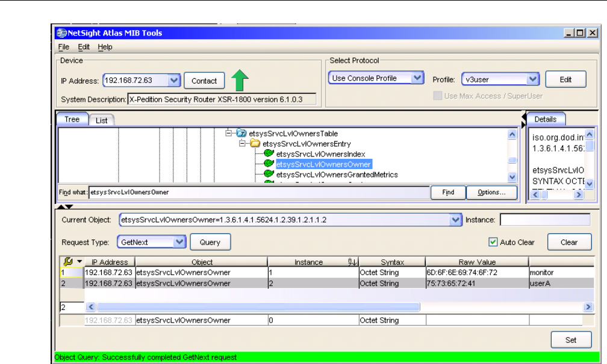Click the Clear button
The height and width of the screenshot is (364, 607).
point(569,242)
